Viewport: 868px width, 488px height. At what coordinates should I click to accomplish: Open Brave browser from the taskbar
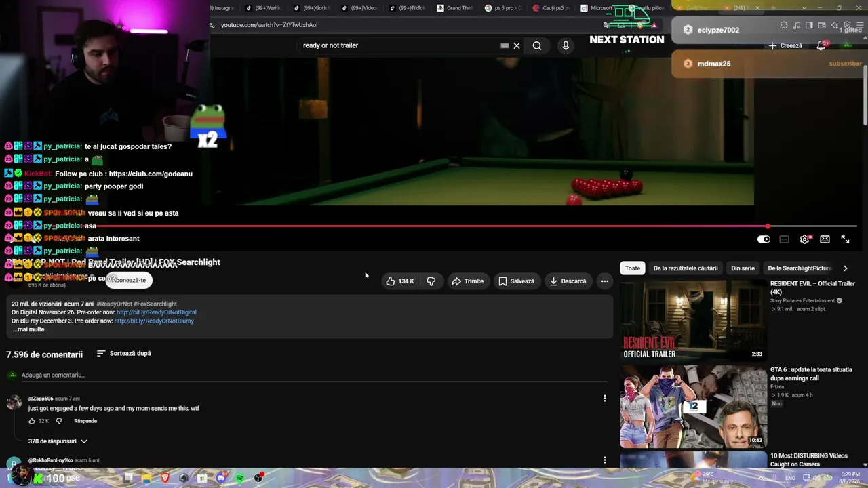(165, 478)
